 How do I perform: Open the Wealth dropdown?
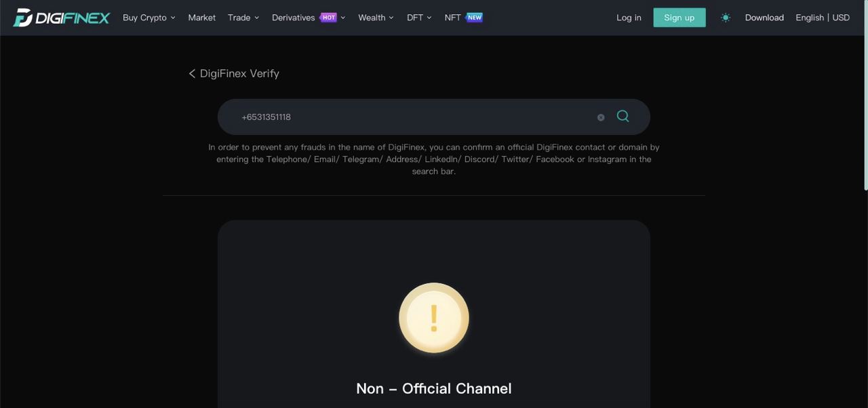376,18
